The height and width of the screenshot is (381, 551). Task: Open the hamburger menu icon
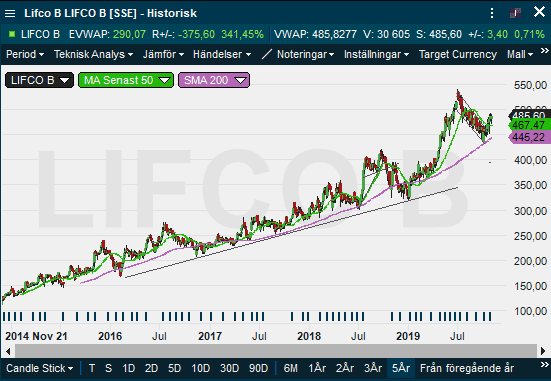pyautogui.click(x=10, y=14)
